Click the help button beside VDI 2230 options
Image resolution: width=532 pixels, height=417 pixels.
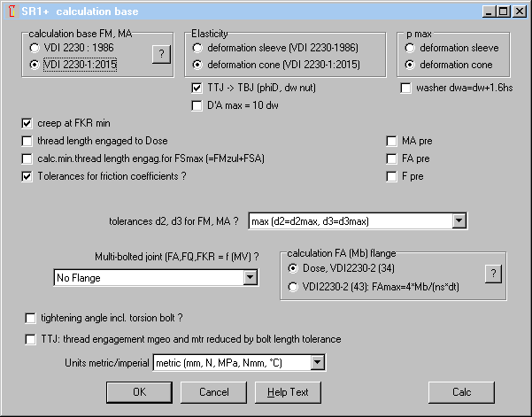click(x=160, y=55)
